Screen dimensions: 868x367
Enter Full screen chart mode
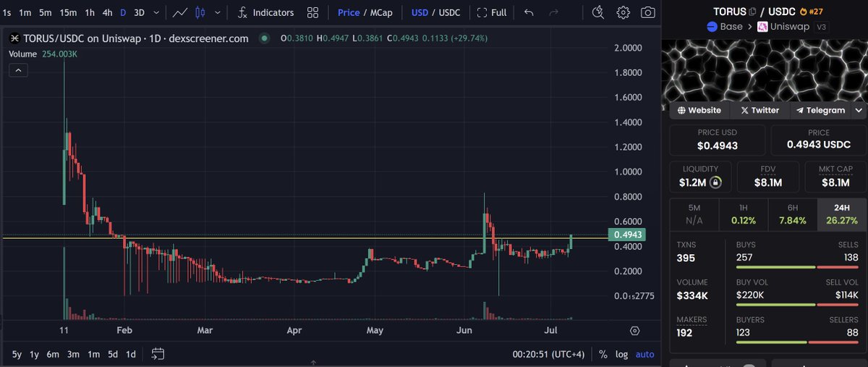pyautogui.click(x=492, y=12)
